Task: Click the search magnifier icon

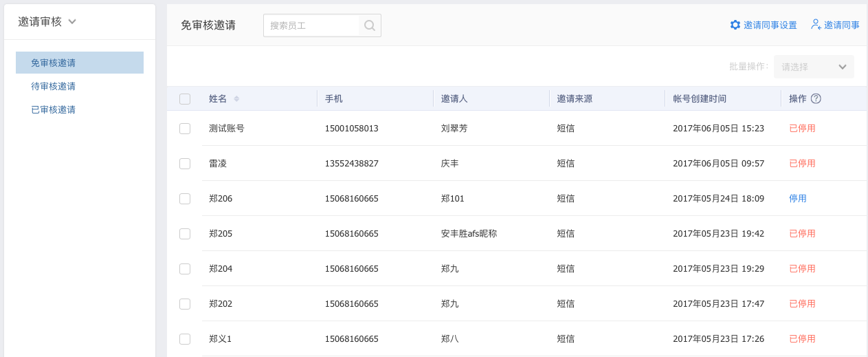Action: pos(370,25)
